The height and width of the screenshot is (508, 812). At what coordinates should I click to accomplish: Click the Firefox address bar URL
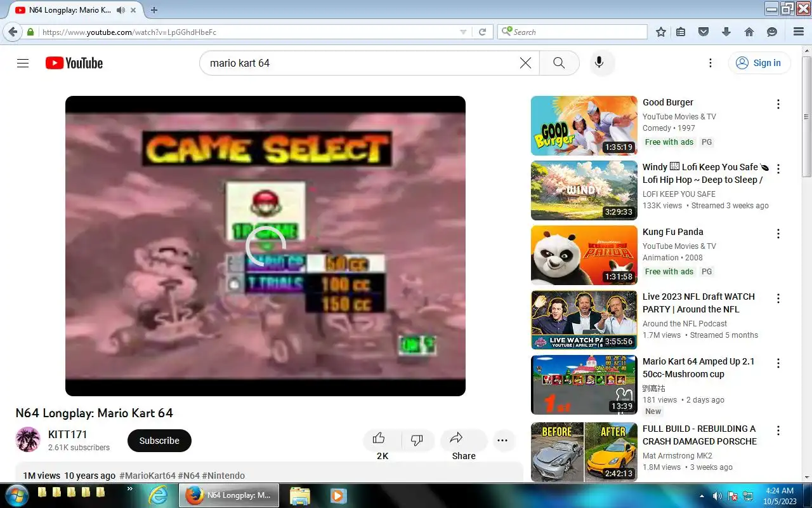pyautogui.click(x=250, y=32)
